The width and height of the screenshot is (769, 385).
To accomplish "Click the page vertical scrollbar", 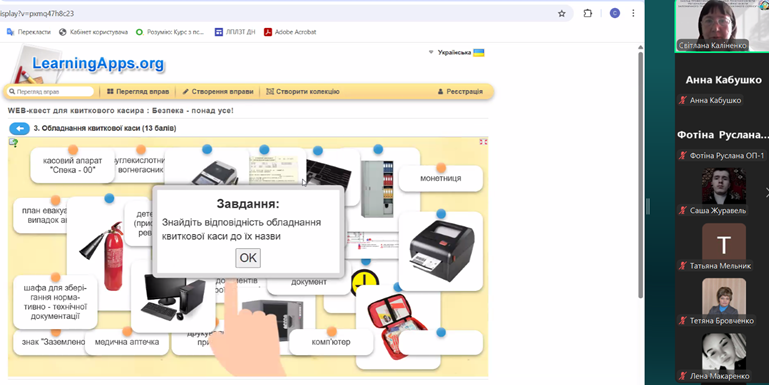I will (640, 172).
